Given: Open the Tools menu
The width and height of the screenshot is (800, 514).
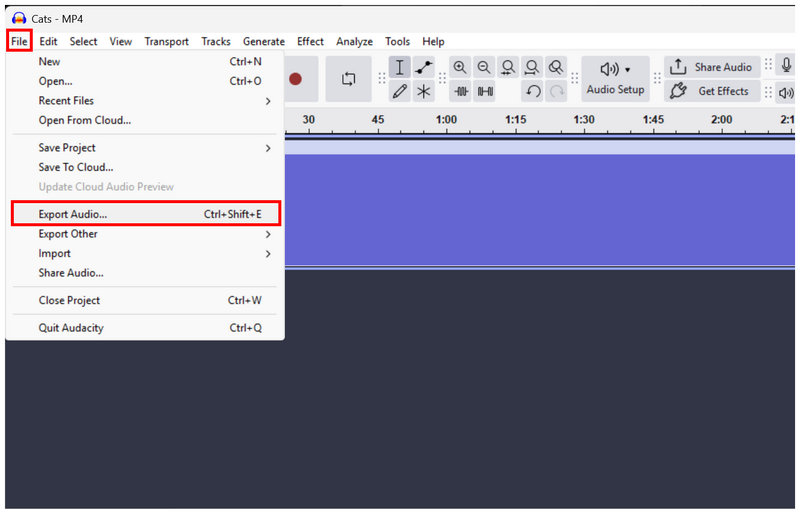Looking at the screenshot, I should coord(397,41).
